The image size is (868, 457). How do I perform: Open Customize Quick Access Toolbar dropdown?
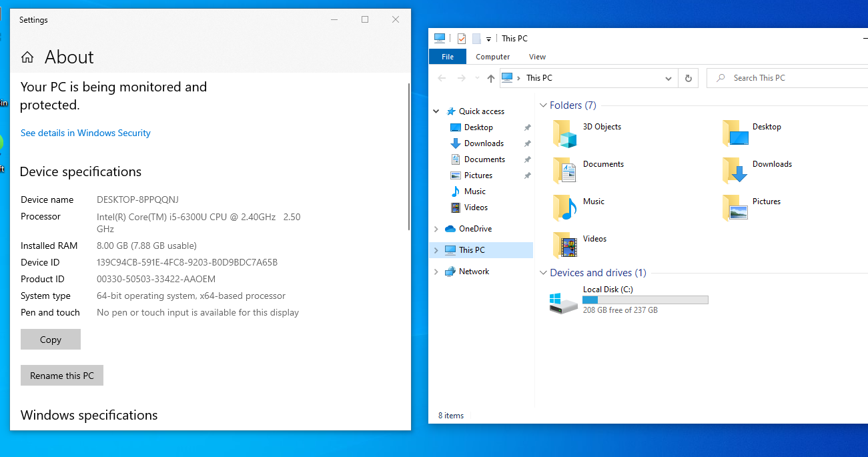(x=488, y=39)
